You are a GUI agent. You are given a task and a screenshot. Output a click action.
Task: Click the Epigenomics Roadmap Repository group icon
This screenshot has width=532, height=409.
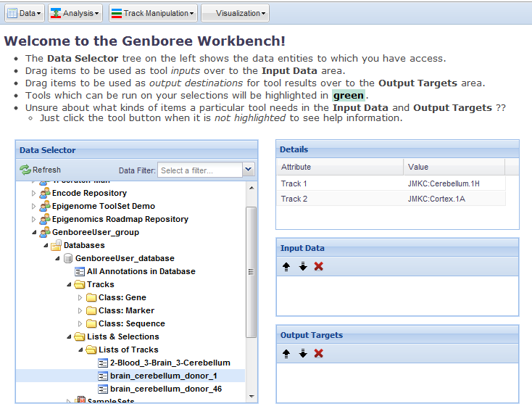click(x=45, y=219)
